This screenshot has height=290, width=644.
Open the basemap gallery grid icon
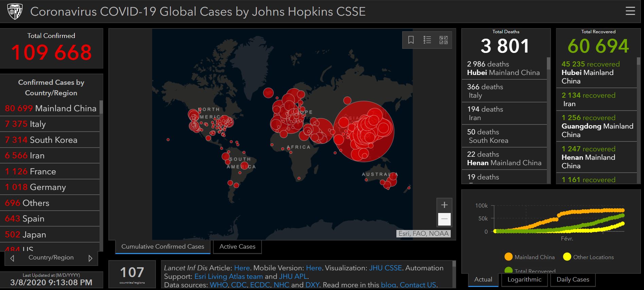[443, 40]
